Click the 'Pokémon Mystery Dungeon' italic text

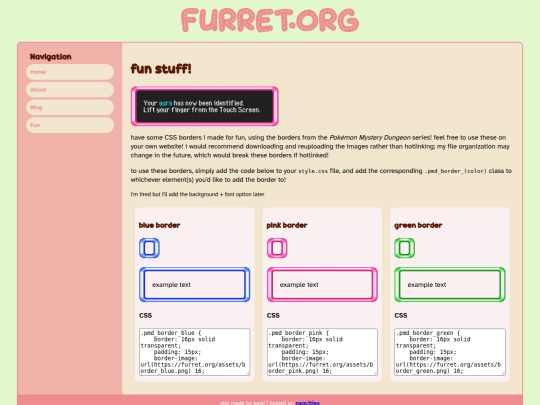(370, 137)
